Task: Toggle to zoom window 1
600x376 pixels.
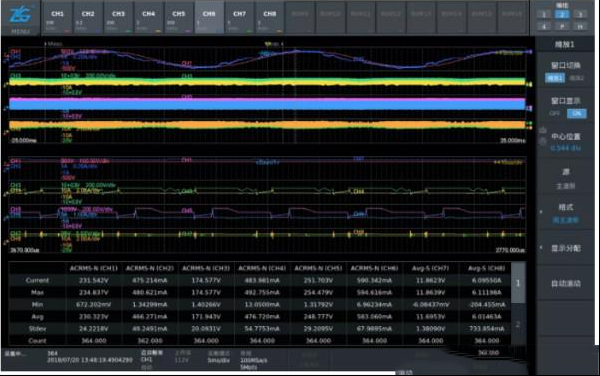Action: click(x=554, y=78)
